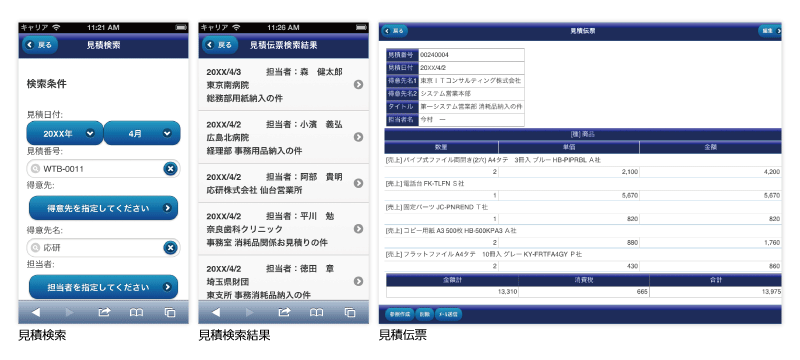
Task: Open the 奈良歯科クリニック result chevron
Action: click(358, 228)
